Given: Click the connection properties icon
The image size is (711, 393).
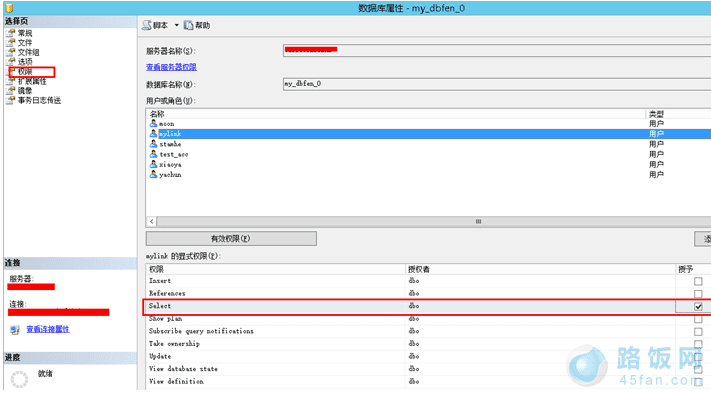Looking at the screenshot, I should point(15,330).
